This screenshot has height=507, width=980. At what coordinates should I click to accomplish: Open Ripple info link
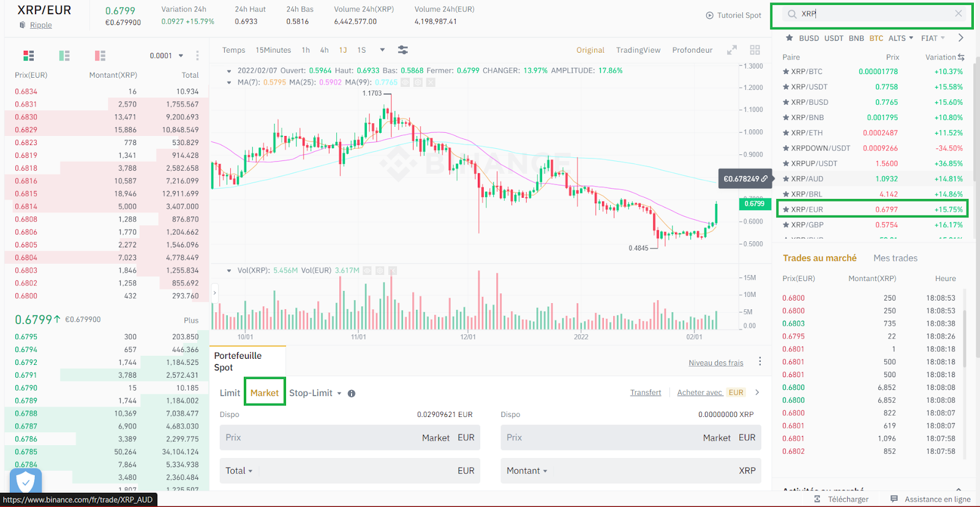click(x=41, y=25)
